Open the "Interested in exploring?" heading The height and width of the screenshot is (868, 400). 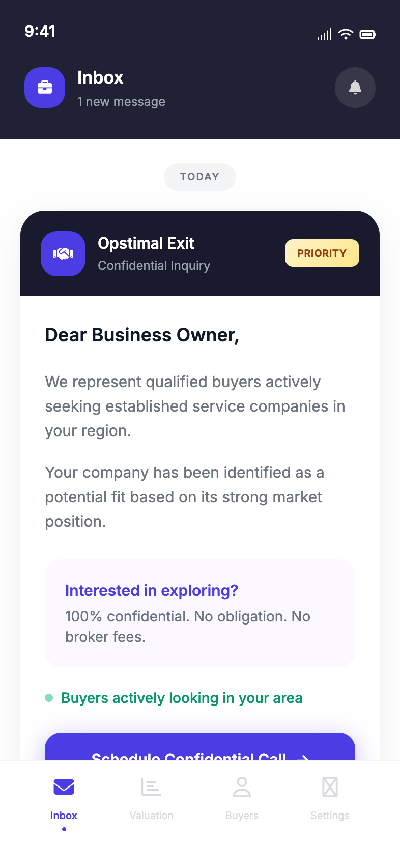[x=152, y=590]
